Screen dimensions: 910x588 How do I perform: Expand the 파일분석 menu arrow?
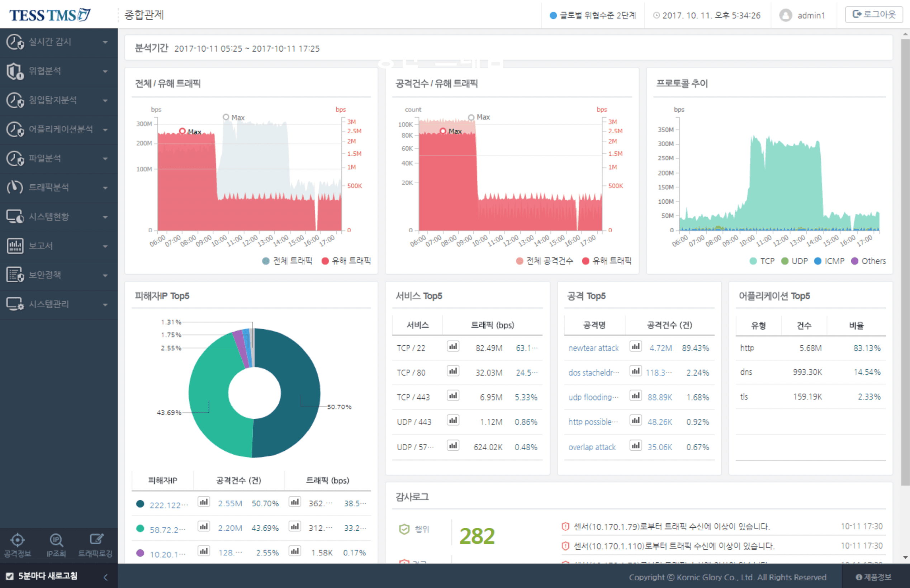(105, 159)
